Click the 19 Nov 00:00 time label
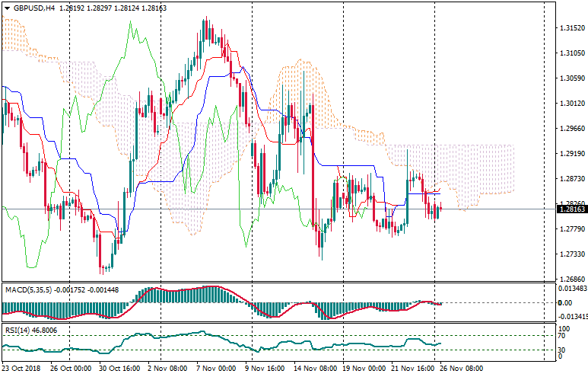 (x=364, y=368)
